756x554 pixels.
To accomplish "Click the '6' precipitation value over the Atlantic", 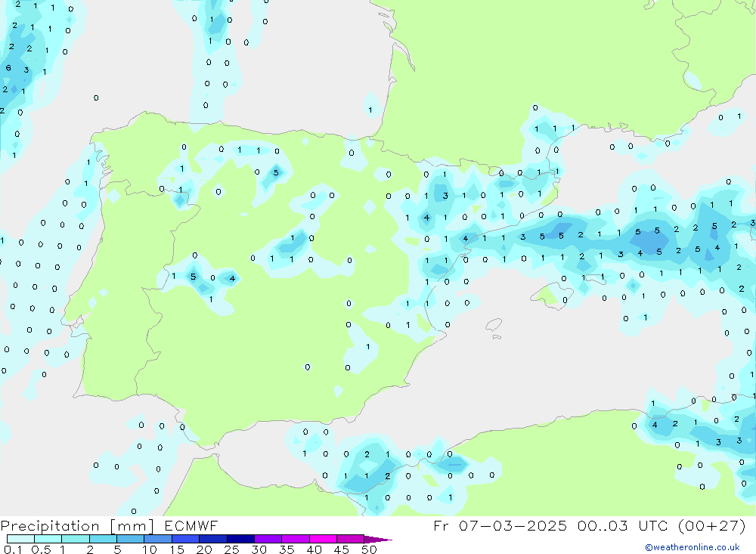I will (8, 68).
